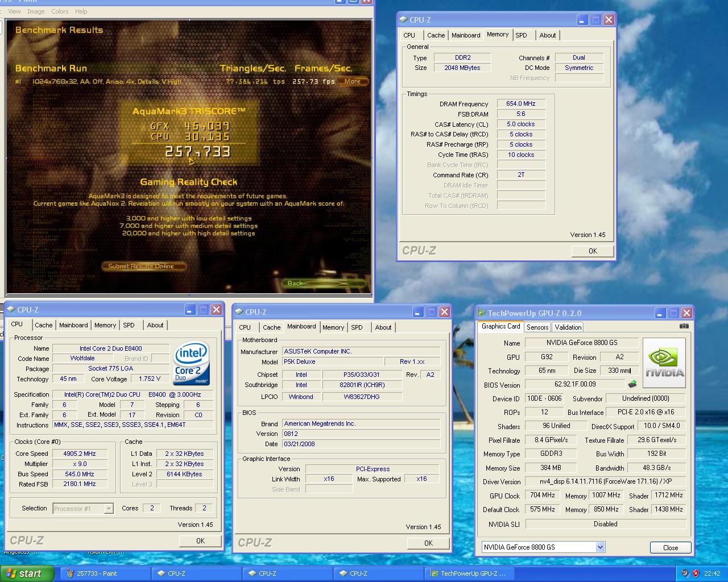Click Back button in AquaMark results
This screenshot has width=728, height=582.
324,283
